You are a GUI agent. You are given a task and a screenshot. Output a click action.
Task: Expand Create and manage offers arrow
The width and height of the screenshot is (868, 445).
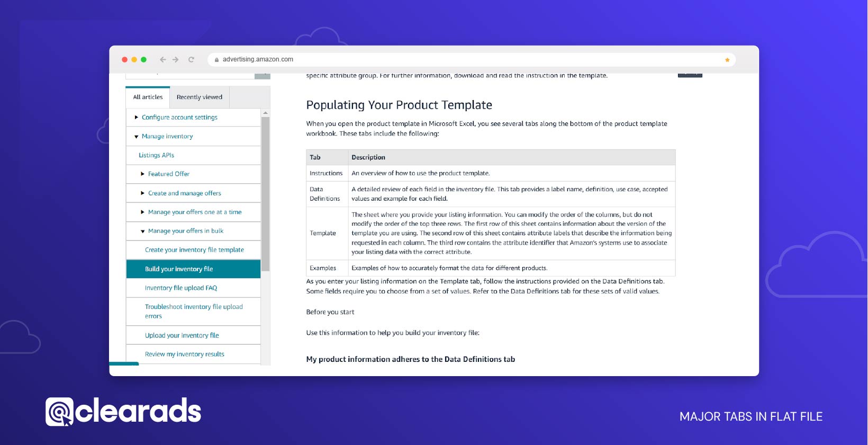[x=142, y=193]
